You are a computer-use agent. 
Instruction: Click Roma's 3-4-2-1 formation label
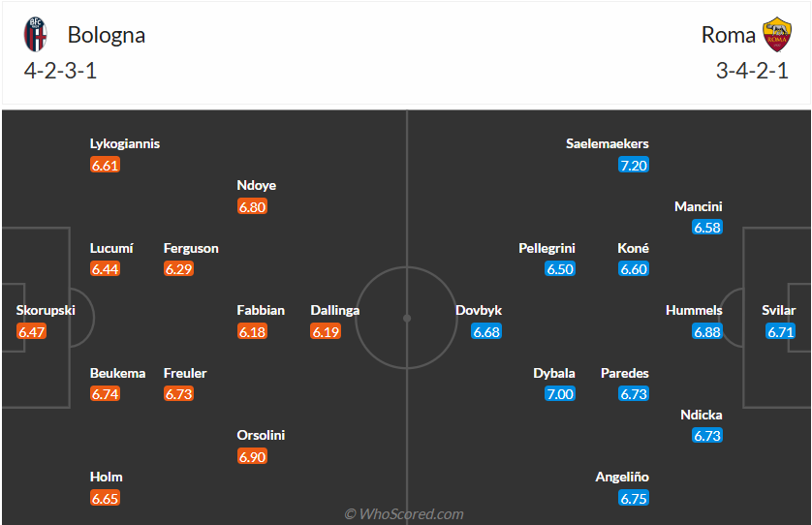tap(752, 71)
